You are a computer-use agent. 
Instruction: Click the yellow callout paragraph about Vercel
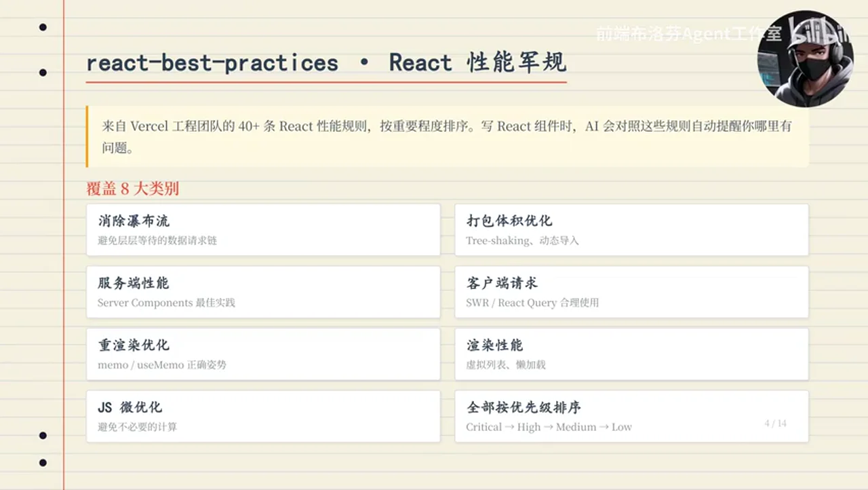(x=448, y=136)
